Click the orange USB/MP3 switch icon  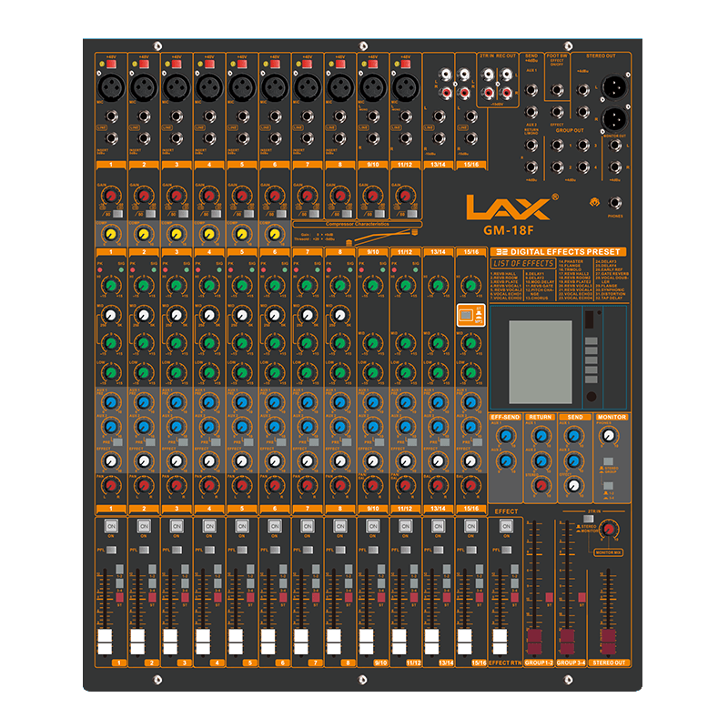tap(470, 315)
